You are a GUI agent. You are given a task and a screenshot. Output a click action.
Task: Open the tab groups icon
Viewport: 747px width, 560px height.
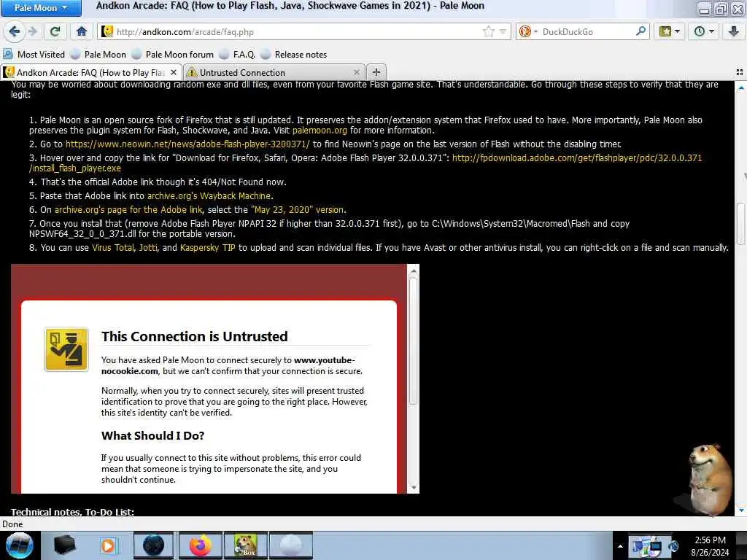(740, 72)
